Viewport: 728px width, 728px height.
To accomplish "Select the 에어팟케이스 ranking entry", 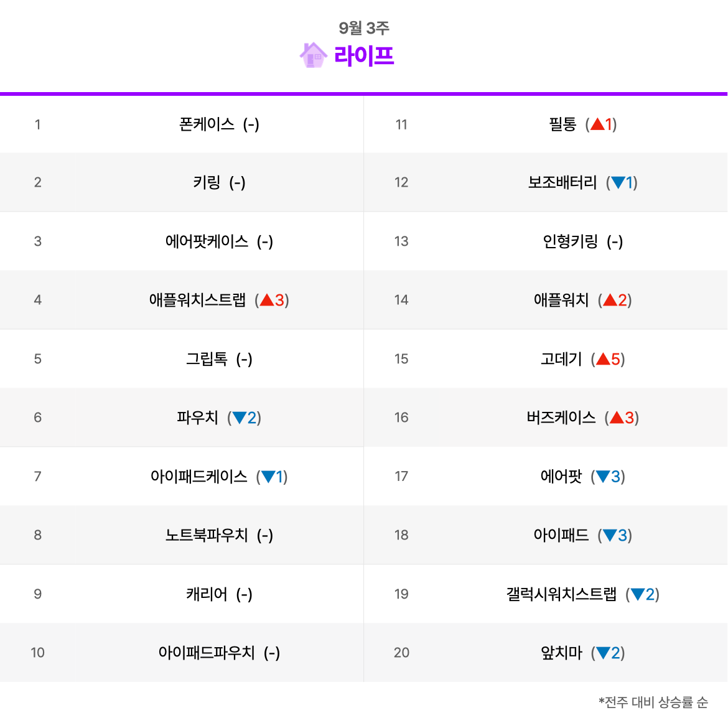I will [x=207, y=241].
